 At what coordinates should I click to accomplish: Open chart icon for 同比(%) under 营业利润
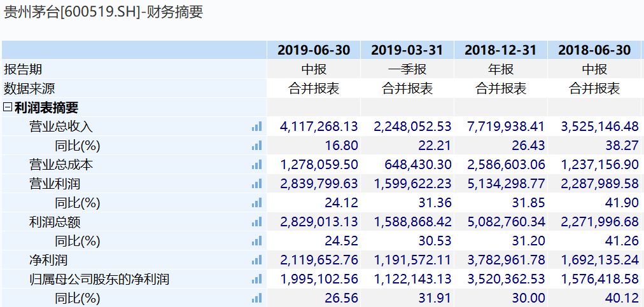tap(256, 203)
